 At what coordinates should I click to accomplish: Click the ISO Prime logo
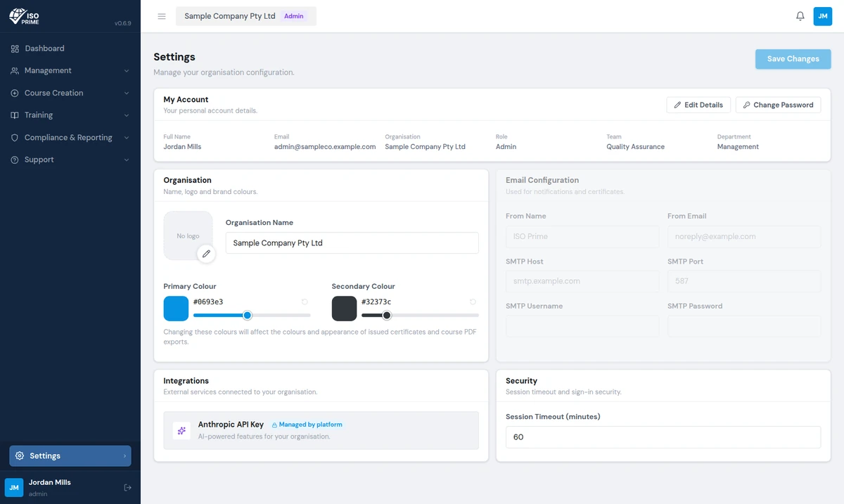pos(25,16)
